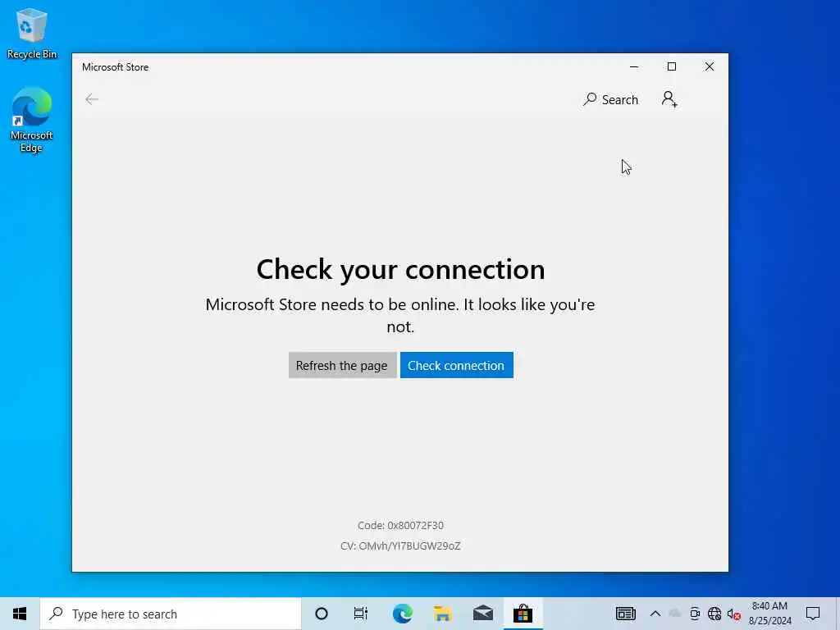
Task: Open the Windows Start menu
Action: click(x=20, y=614)
